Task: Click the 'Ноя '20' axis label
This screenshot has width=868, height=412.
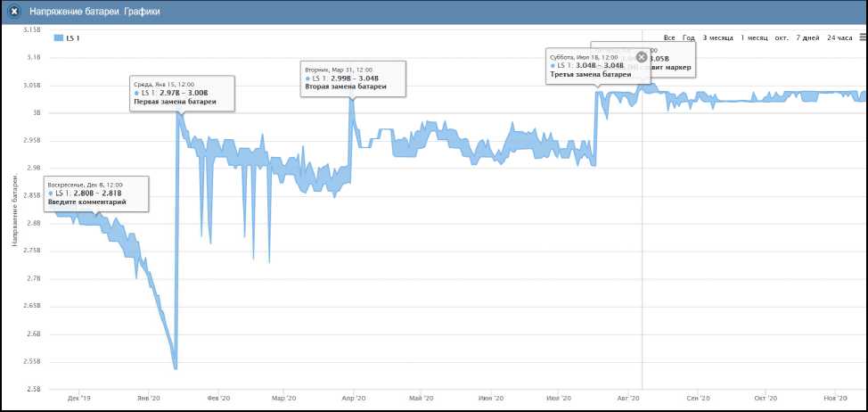Action: pyautogui.click(x=836, y=398)
